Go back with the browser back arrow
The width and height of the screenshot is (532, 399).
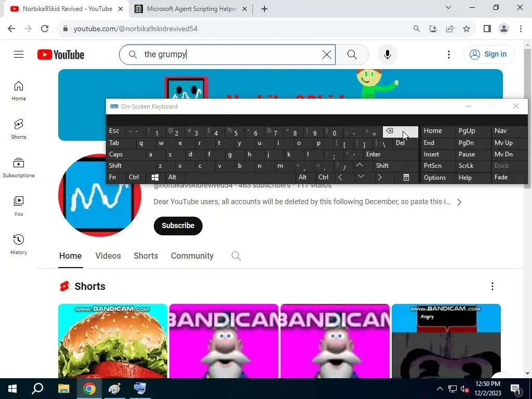(11, 29)
